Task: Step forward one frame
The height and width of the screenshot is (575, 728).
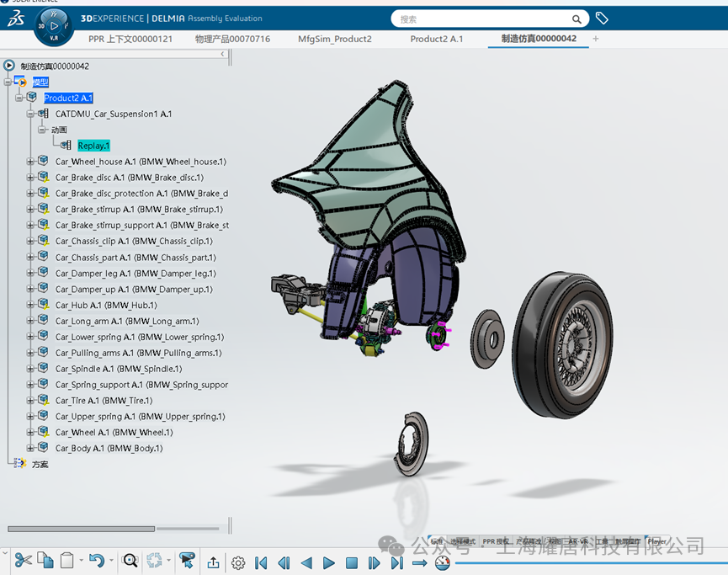Action: coord(374,563)
